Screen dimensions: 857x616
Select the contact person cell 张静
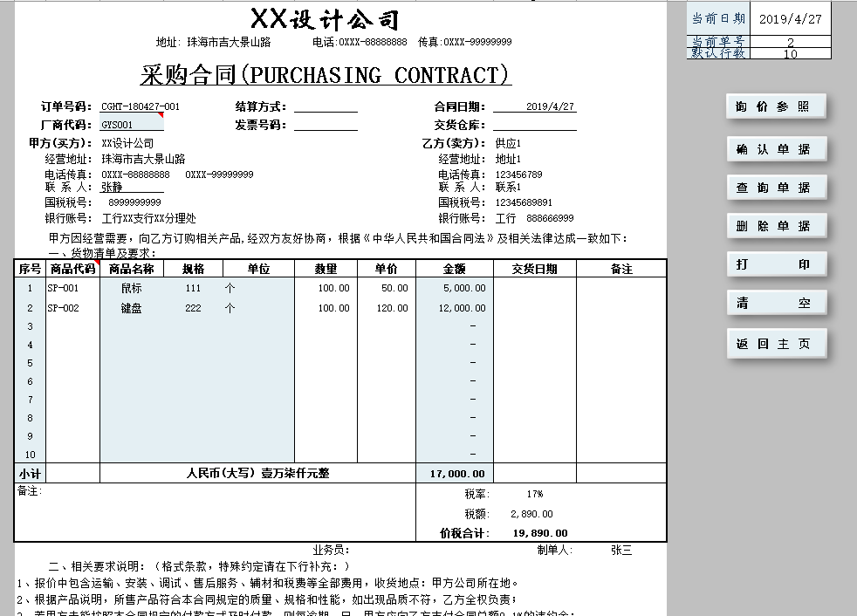pos(131,187)
